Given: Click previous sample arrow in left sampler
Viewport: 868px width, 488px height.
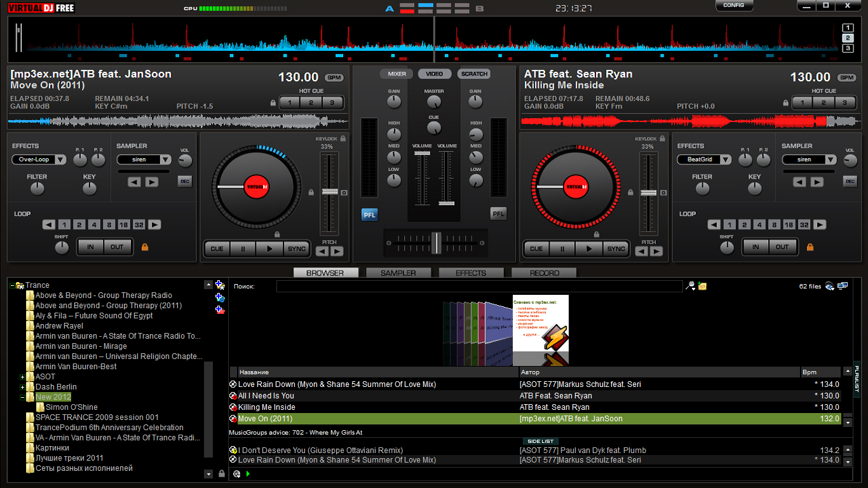Looking at the screenshot, I should [134, 182].
